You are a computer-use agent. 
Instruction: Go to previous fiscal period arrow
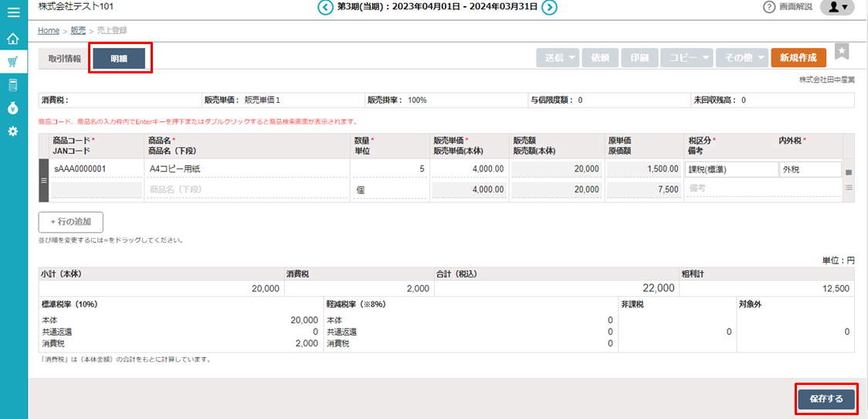click(x=325, y=8)
